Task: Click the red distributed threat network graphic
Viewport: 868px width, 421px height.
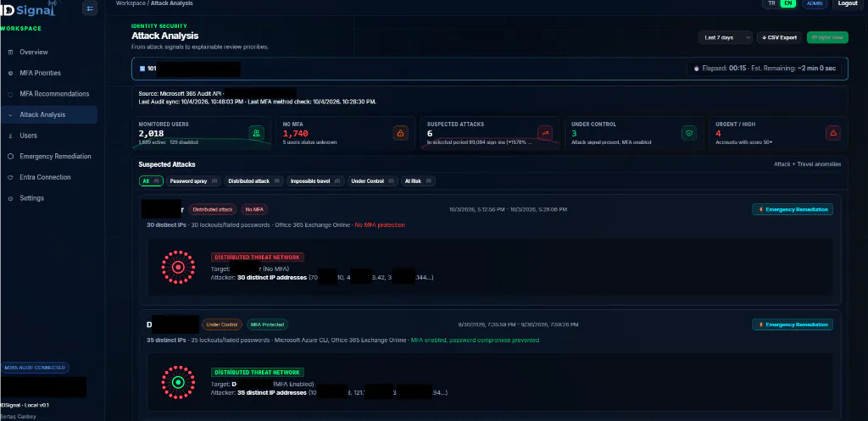Action: coord(178,267)
